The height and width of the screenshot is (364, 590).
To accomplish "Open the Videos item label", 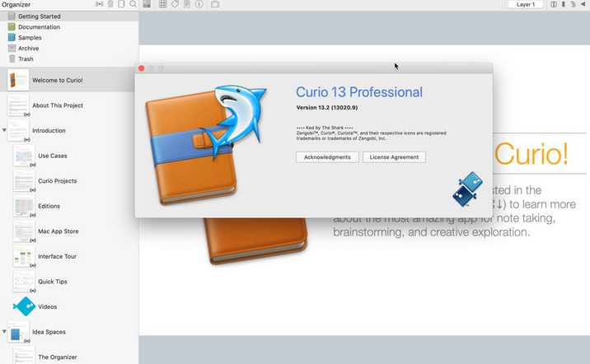I will 48,307.
